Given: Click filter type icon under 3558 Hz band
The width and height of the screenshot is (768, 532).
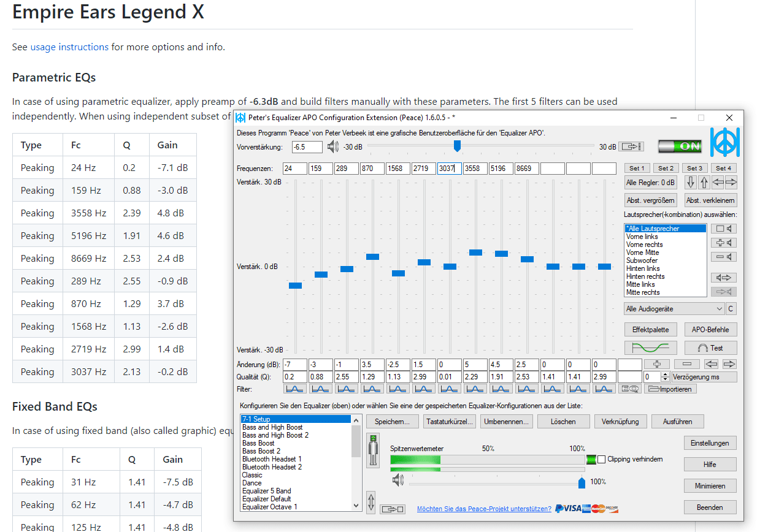Looking at the screenshot, I should click(475, 389).
